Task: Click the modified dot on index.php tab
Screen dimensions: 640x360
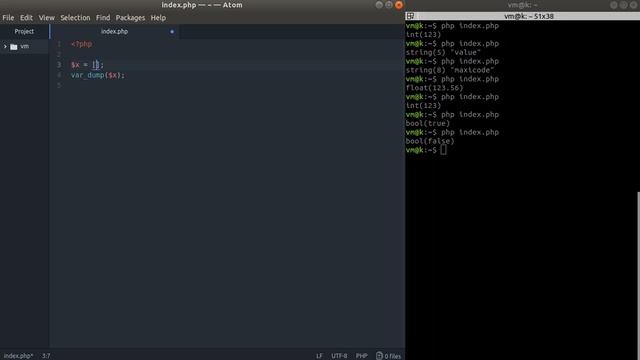Action: (172, 31)
